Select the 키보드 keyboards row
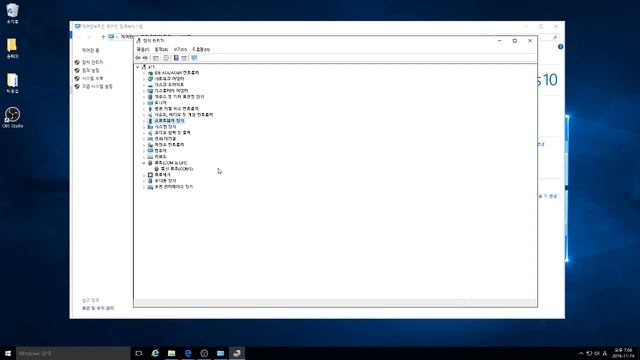 point(160,157)
